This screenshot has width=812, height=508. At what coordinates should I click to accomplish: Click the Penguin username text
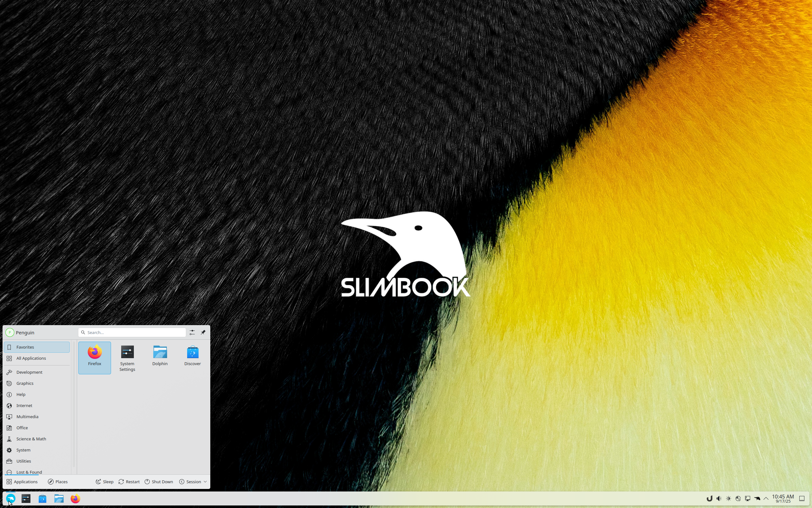click(x=25, y=333)
